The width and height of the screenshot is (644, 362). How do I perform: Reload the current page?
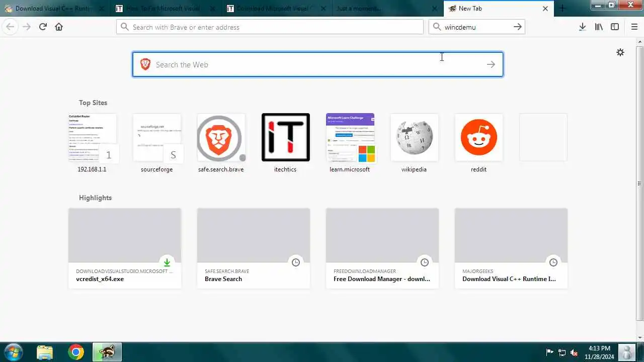[x=43, y=27]
